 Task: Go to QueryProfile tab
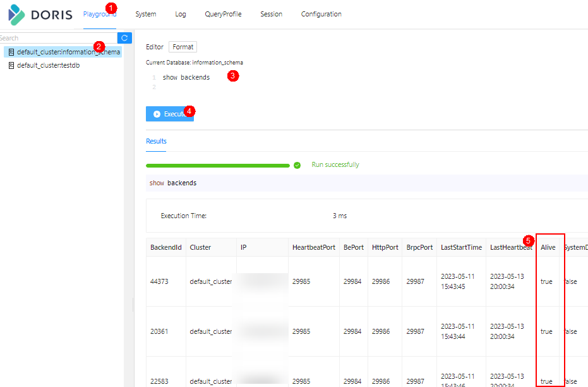[223, 14]
